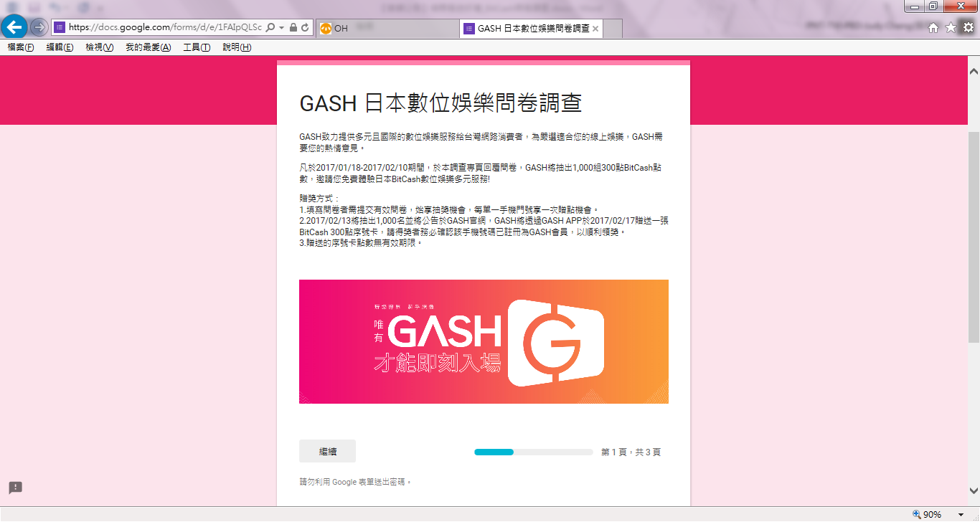The image size is (980, 522).
Task: Click the line 3.贈送的序號卡點數無有效期限。
Action: (361, 243)
